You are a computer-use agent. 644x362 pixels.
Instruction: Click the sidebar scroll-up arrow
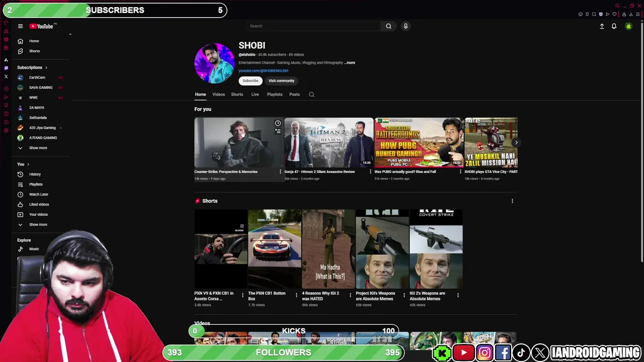(x=70, y=34)
